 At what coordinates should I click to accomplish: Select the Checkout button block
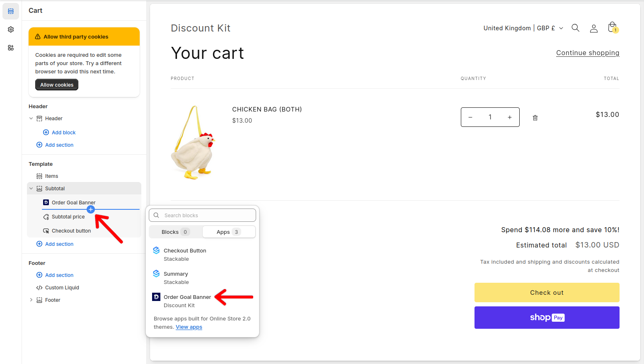[71, 231]
